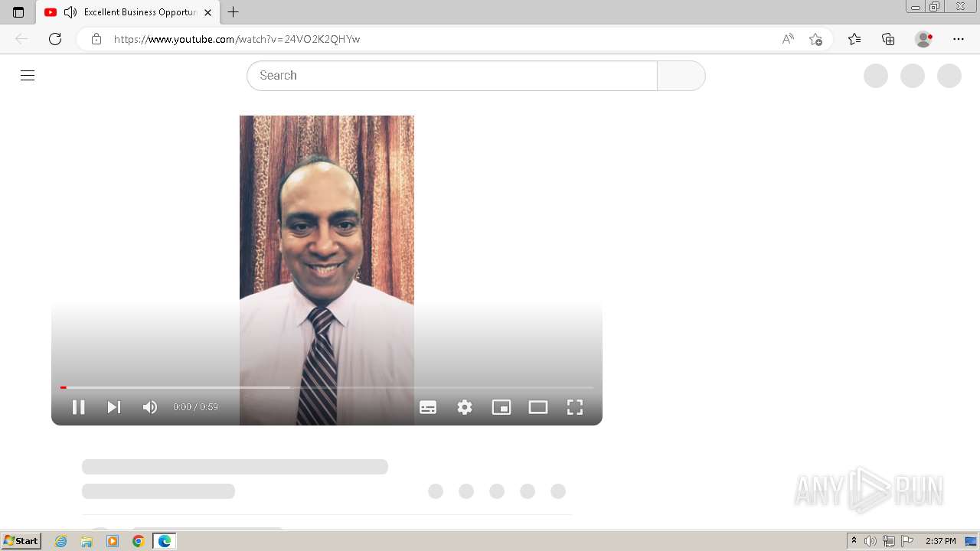Screen dimensions: 980x551
Task: Open File Explorer from taskbar
Action: pos(87,541)
